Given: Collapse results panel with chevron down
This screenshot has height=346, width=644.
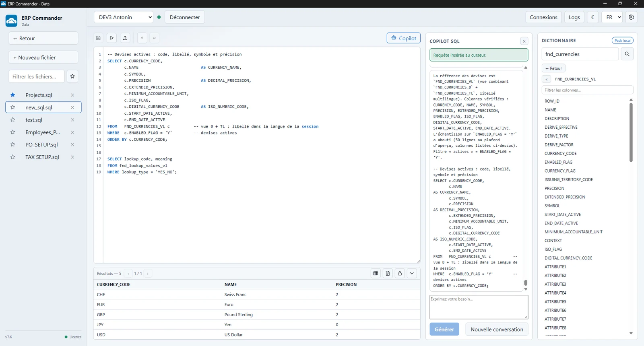Looking at the screenshot, I should (x=412, y=273).
